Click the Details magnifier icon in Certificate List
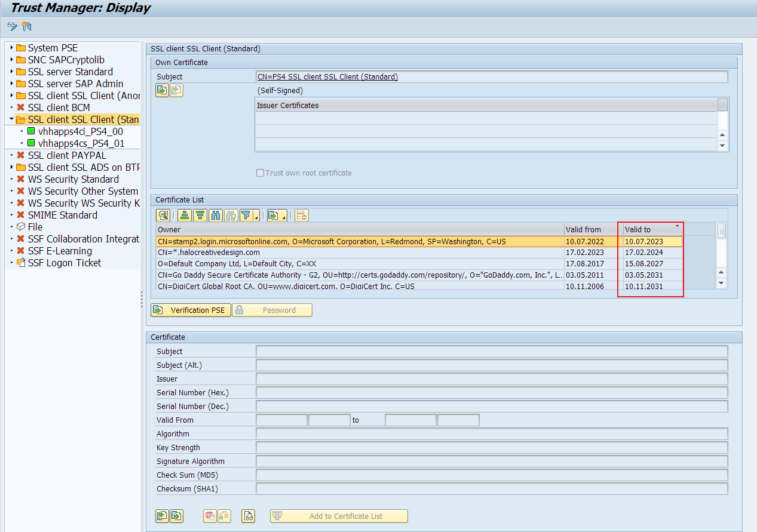757x532 pixels. (163, 216)
